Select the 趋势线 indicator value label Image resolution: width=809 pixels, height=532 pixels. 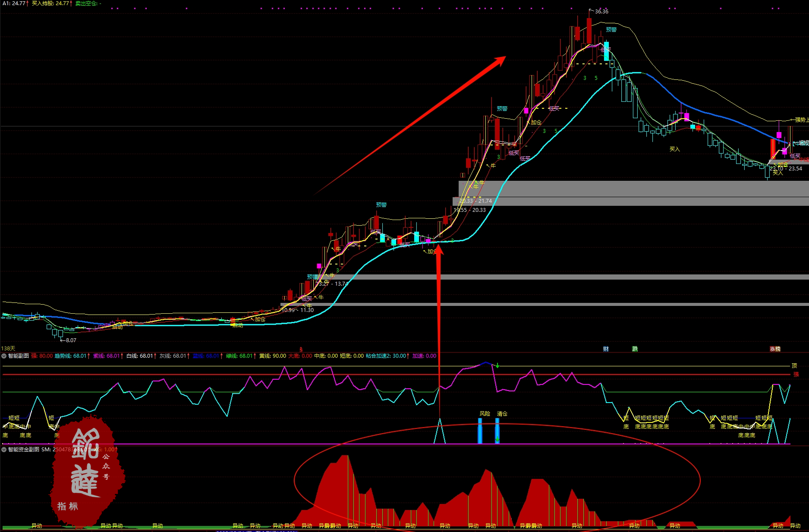point(70,356)
